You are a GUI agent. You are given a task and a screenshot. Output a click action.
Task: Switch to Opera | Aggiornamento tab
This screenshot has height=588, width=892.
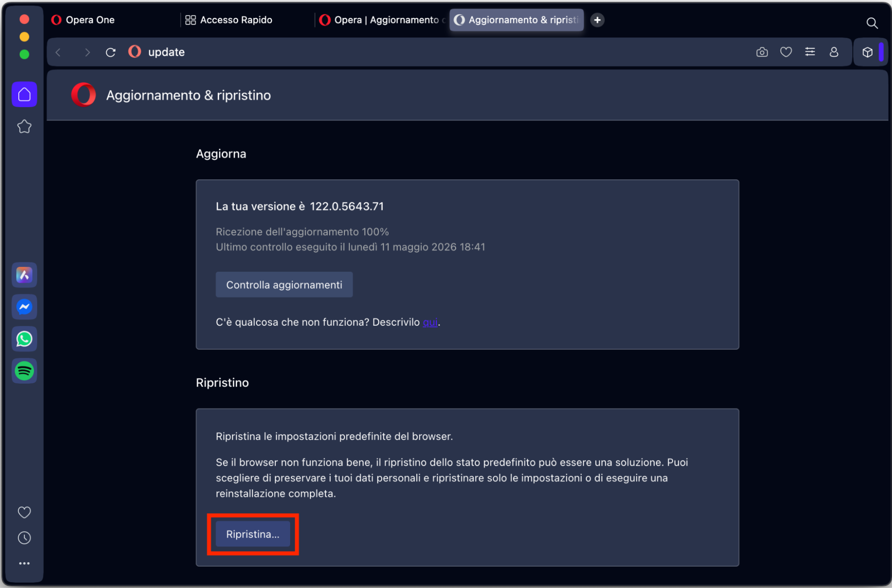coord(382,20)
